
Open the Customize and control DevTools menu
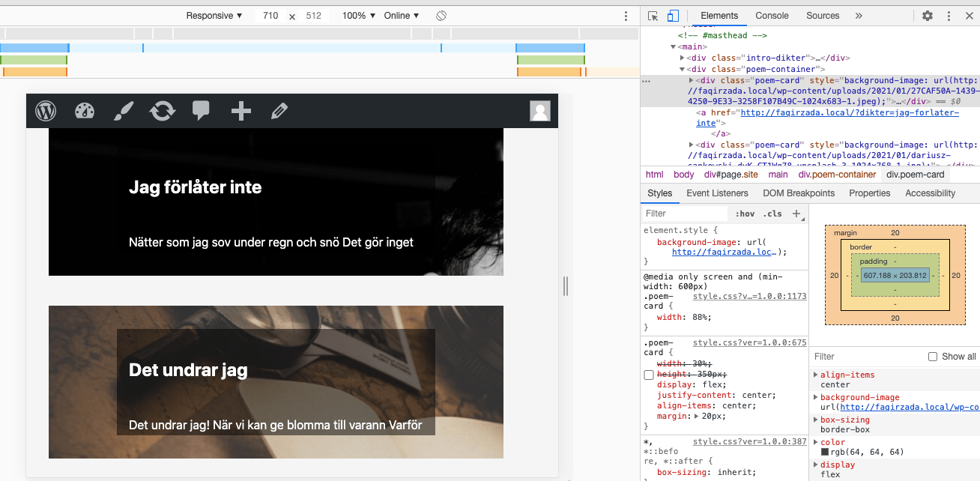click(949, 16)
